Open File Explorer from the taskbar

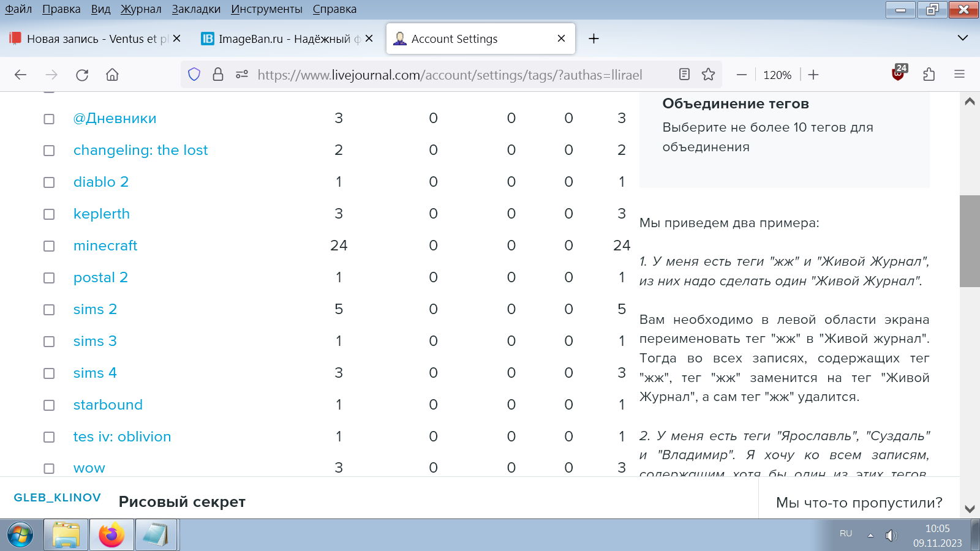click(x=66, y=535)
